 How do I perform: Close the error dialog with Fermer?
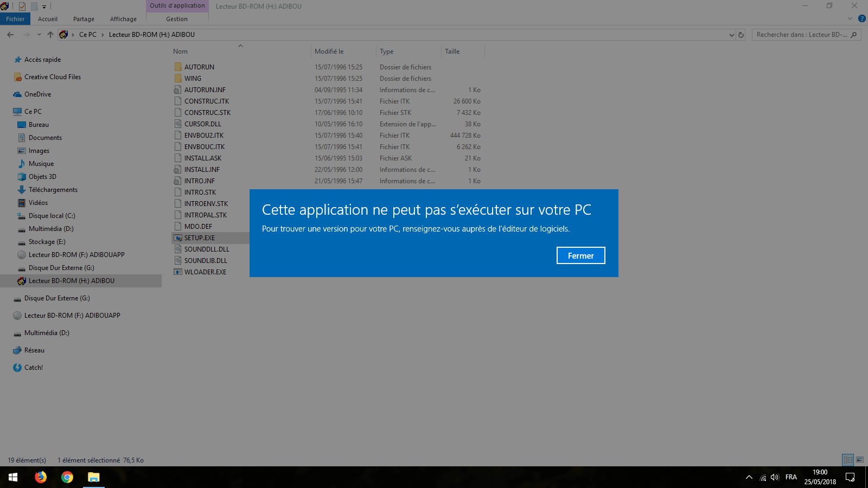click(580, 255)
